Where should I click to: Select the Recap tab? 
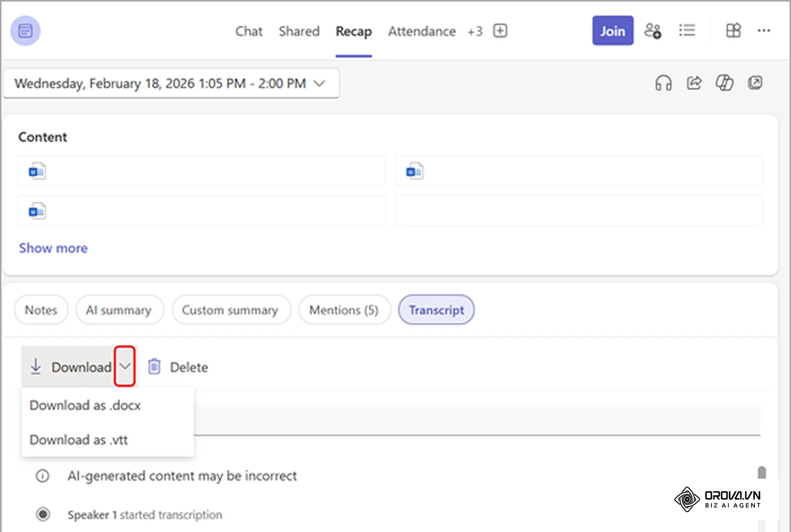(353, 32)
